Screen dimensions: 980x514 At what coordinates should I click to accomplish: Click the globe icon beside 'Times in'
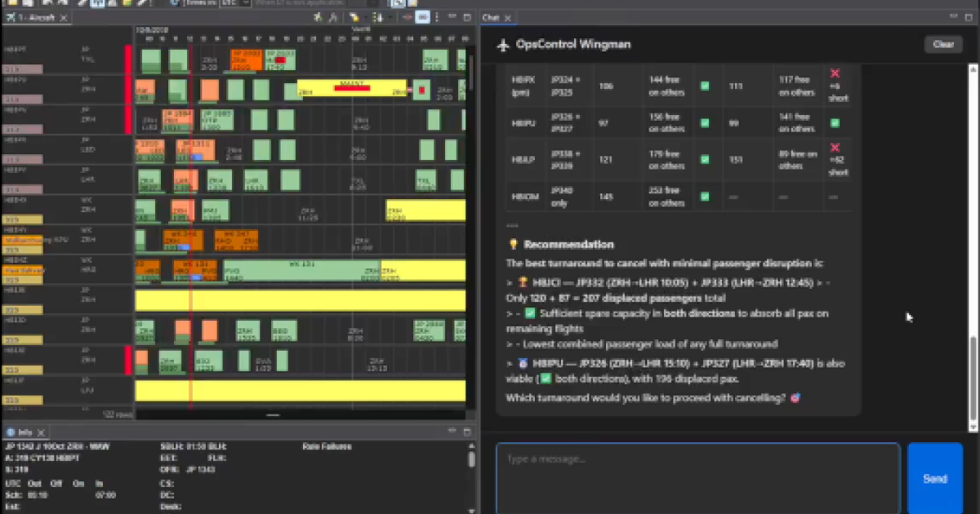click(176, 3)
